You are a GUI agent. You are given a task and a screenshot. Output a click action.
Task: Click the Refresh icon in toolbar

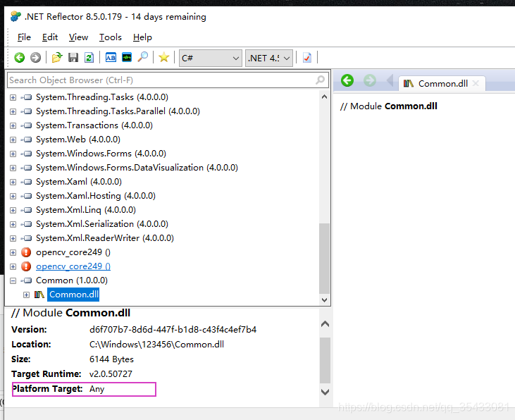point(89,58)
